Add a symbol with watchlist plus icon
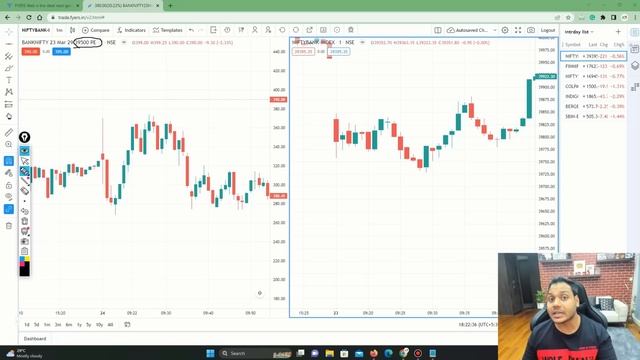Screen dimensions: 640x360 (x=618, y=32)
